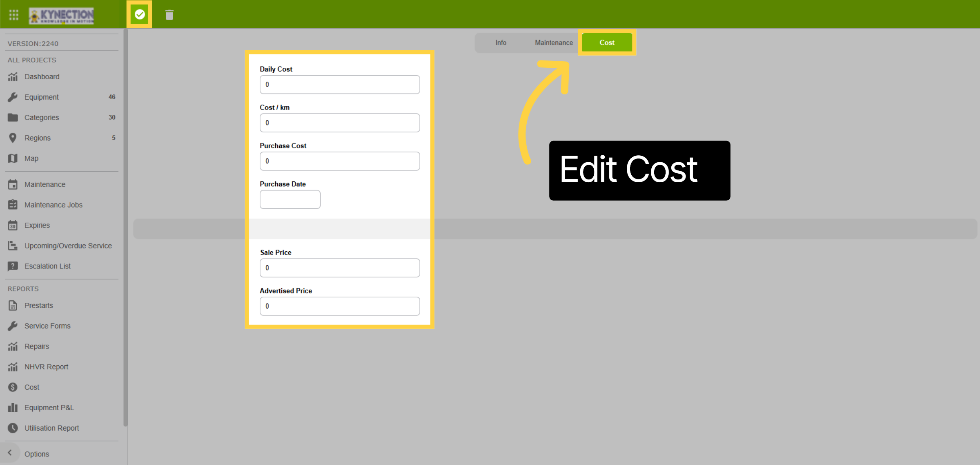Click the Prestarts document icon

(x=13, y=306)
